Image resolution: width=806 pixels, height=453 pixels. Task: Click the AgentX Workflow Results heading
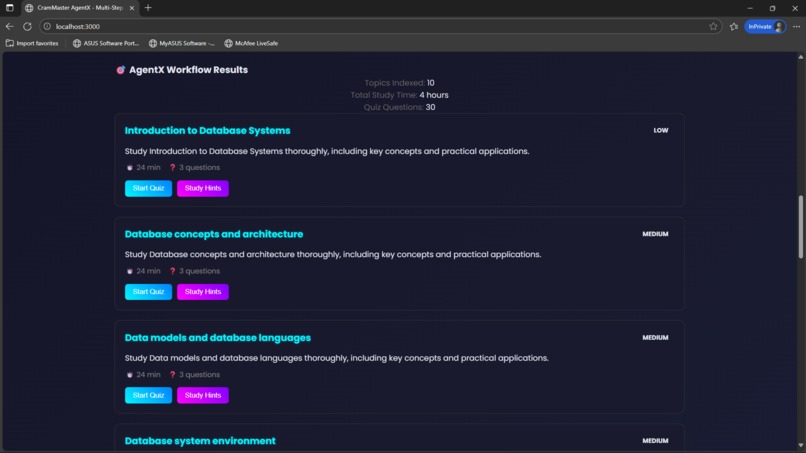[188, 70]
